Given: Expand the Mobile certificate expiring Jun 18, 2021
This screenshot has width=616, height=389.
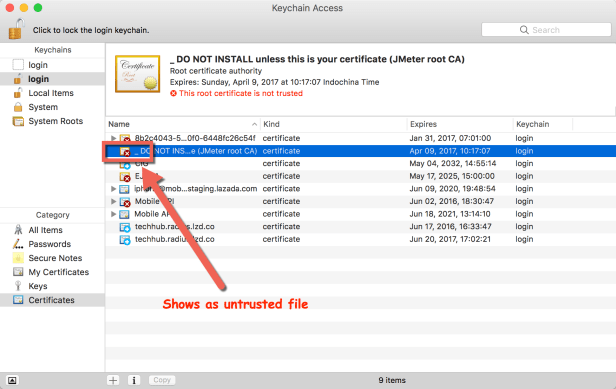Looking at the screenshot, I should (113, 214).
